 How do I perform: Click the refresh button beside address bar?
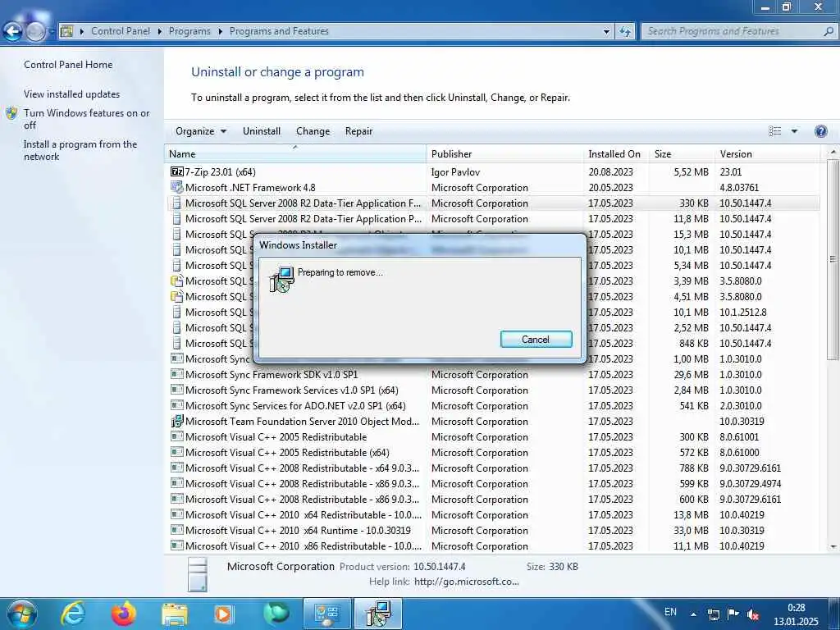pyautogui.click(x=624, y=32)
